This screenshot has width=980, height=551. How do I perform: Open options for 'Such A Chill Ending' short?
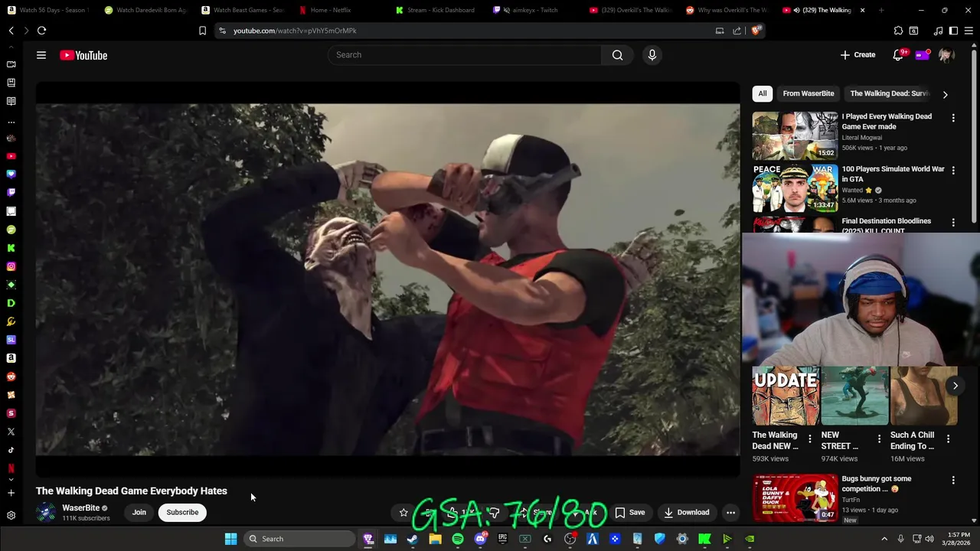point(948,439)
